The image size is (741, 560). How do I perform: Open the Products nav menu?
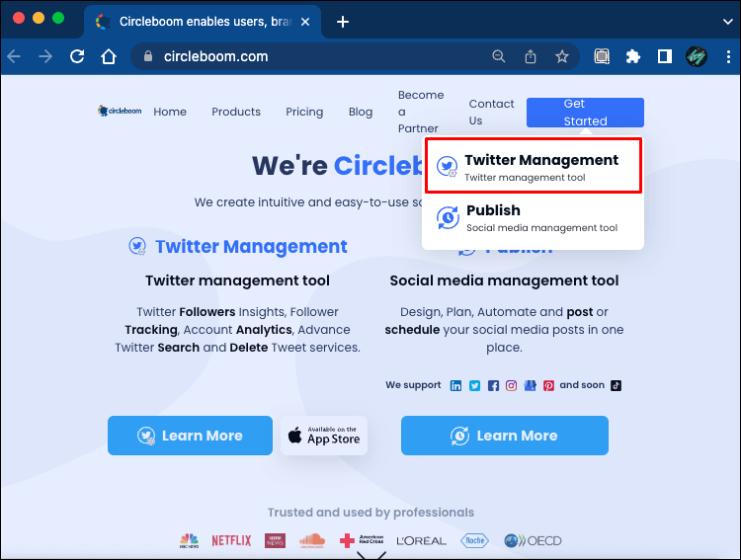236,112
